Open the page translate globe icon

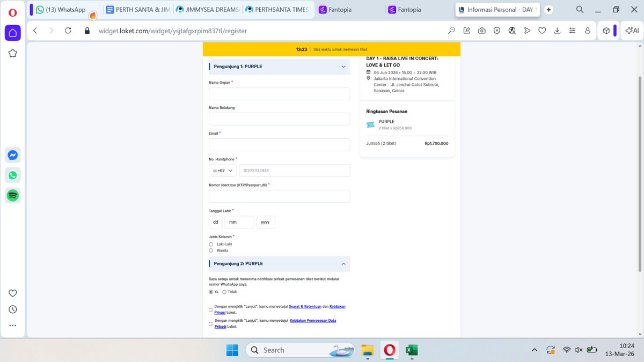pos(512,31)
